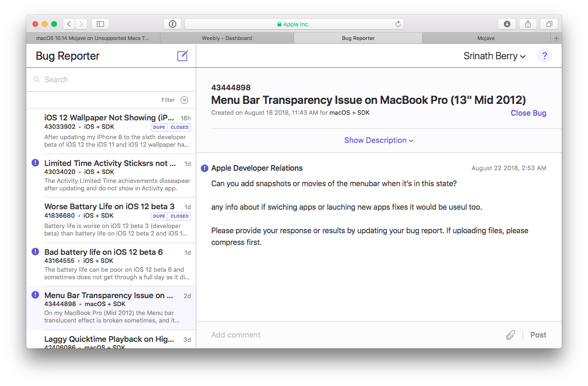Open Worse Battery Life on iOS 12 beta 3 bug
Viewport: 588px width, 386px height.
pos(111,220)
